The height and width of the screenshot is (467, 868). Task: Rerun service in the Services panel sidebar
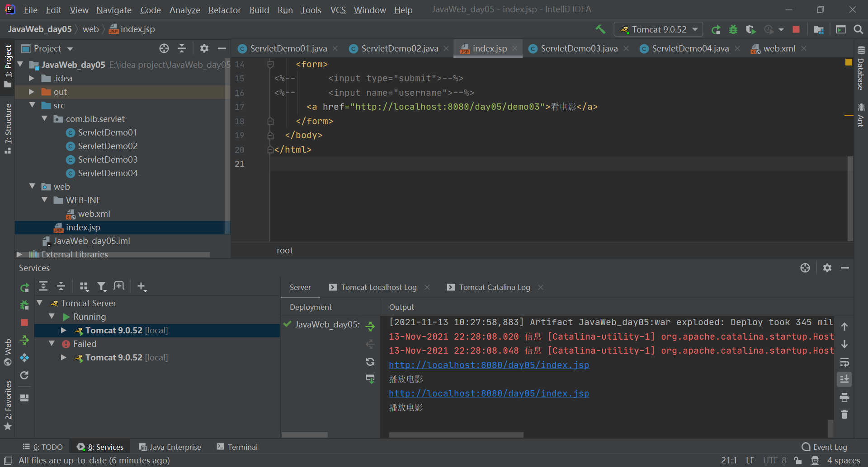pos(24,287)
